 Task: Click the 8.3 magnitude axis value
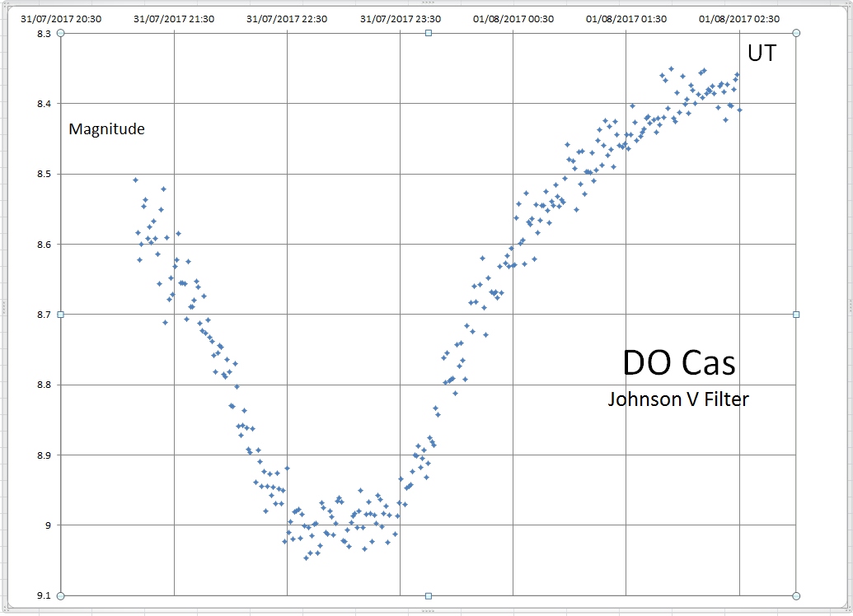44,34
